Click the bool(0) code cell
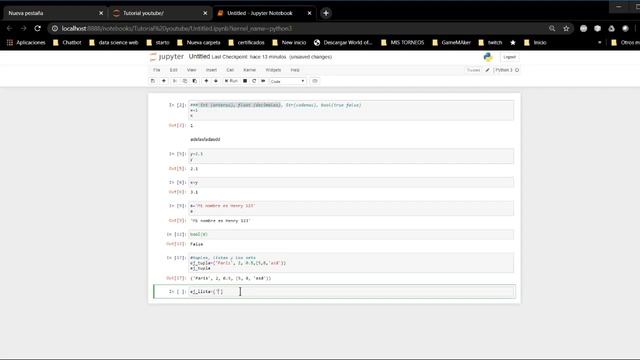The height and width of the screenshot is (360, 640). point(351,234)
